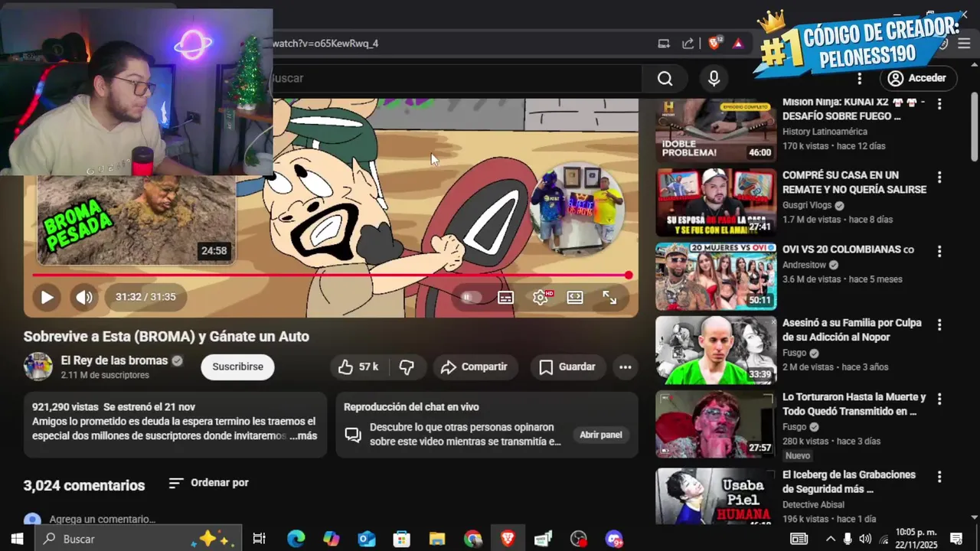Open the more actions ellipsis beside Guardar

(625, 367)
